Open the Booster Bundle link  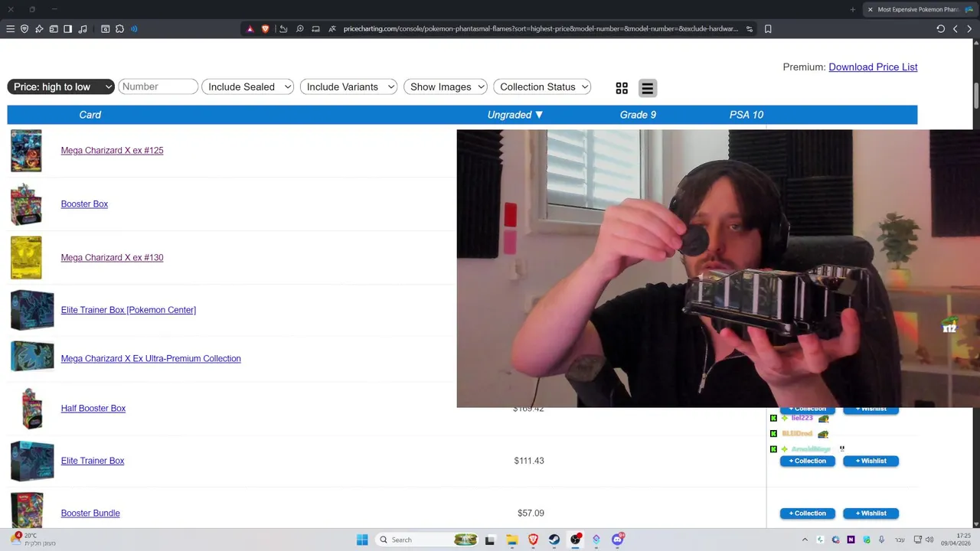coord(90,513)
